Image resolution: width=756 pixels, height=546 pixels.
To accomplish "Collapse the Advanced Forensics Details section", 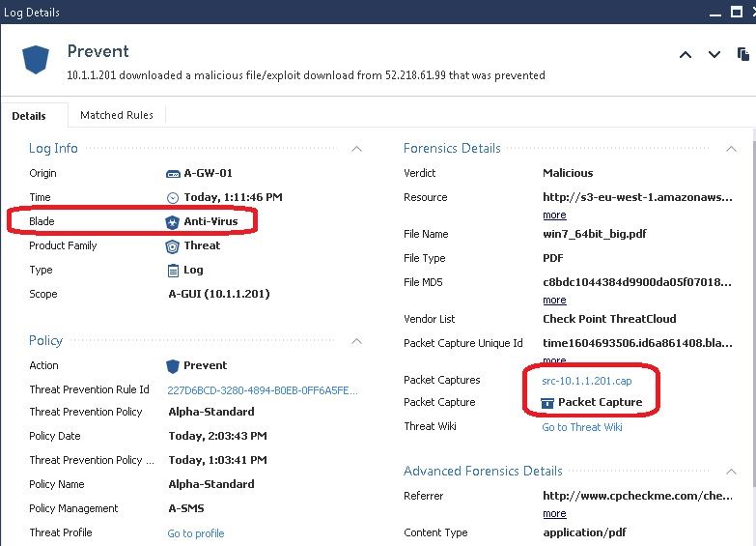I will [731, 472].
